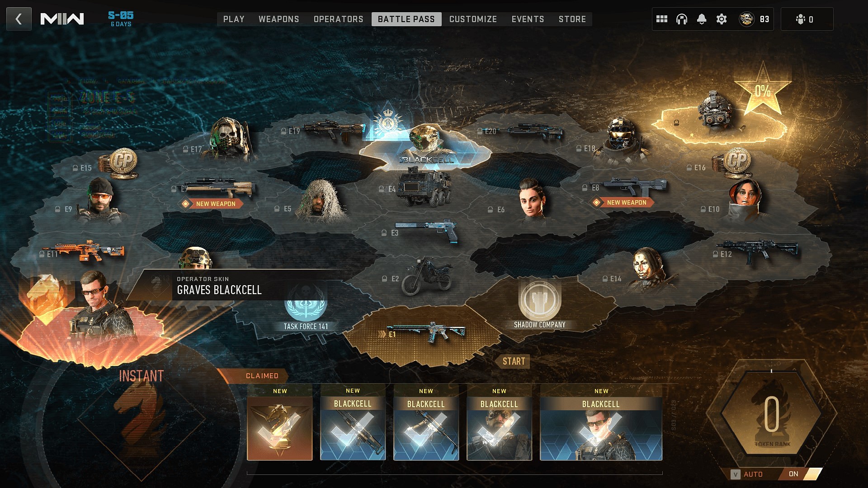This screenshot has height=488, width=868.
Task: Expand the EVENTS menu in top navigation
Action: pos(527,19)
